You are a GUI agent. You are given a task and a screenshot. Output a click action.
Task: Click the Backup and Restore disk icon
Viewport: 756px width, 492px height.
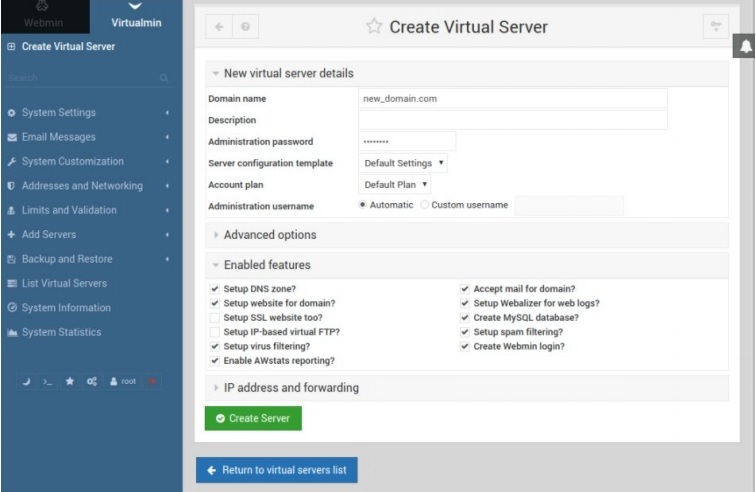[x=12, y=260]
